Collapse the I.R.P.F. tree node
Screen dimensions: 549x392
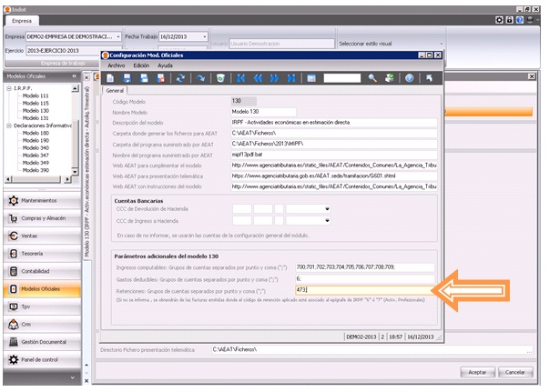[8, 88]
